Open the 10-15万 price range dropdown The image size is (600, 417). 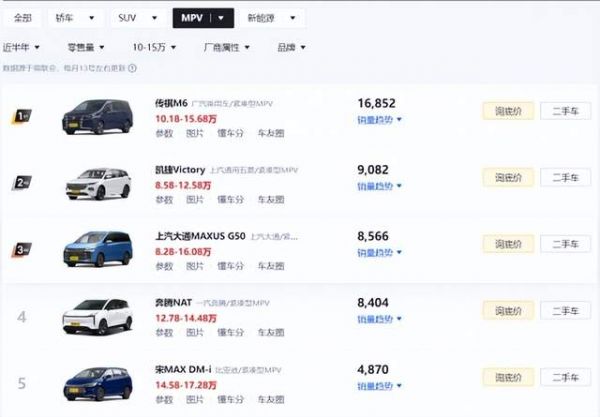coord(154,47)
